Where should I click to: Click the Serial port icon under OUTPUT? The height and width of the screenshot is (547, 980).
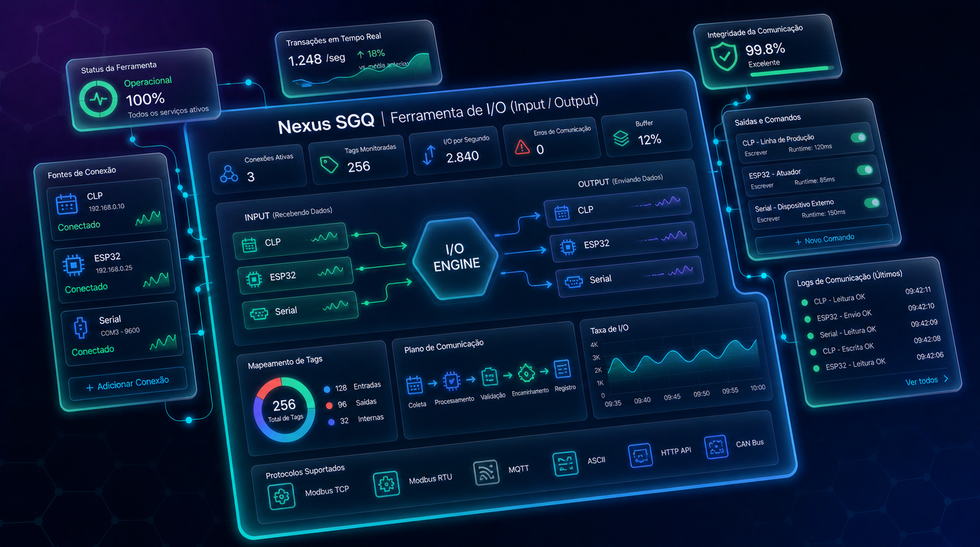[574, 283]
